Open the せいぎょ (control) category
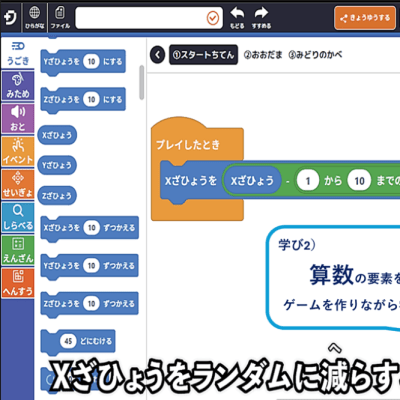Screen dimensions: 400x400 click(18, 184)
